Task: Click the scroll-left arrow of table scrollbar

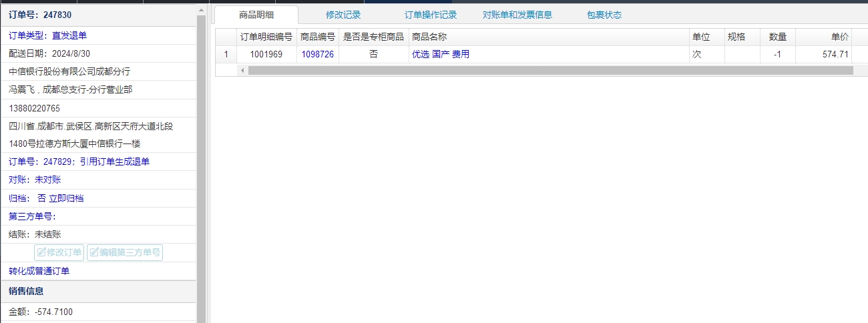Action: [x=242, y=70]
